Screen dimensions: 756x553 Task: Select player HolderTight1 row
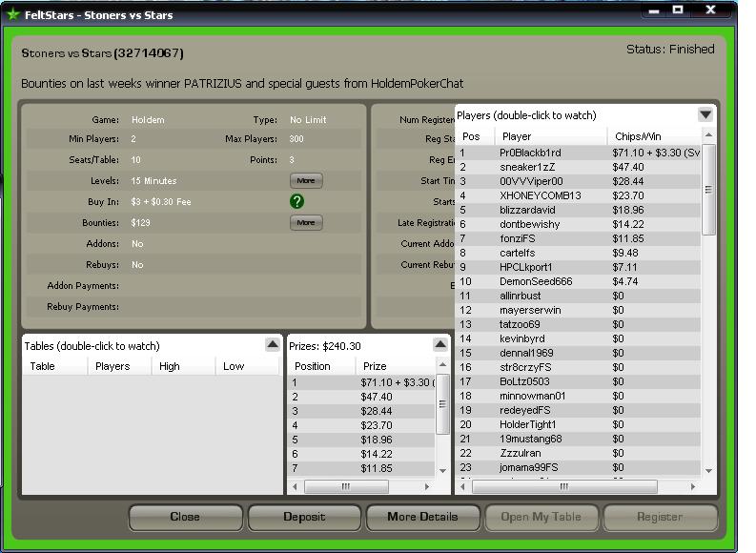click(x=579, y=424)
